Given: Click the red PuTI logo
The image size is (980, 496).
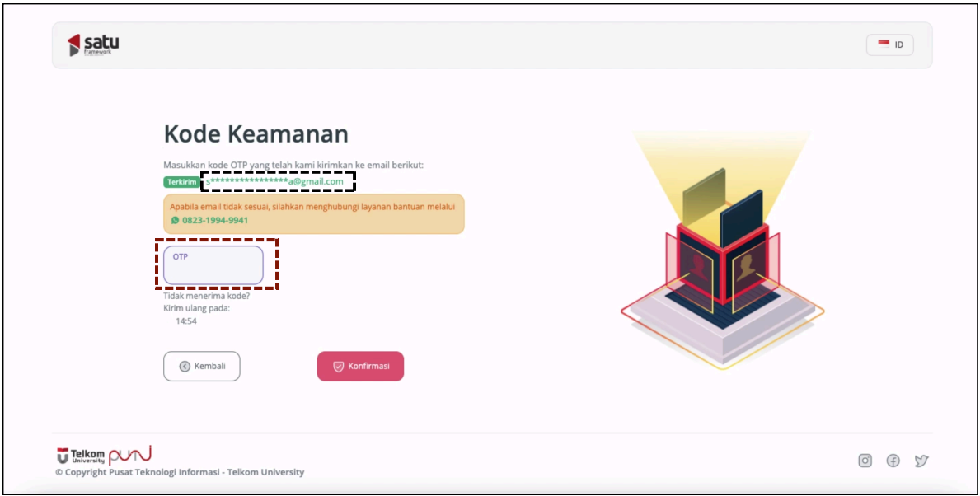Looking at the screenshot, I should tap(130, 455).
